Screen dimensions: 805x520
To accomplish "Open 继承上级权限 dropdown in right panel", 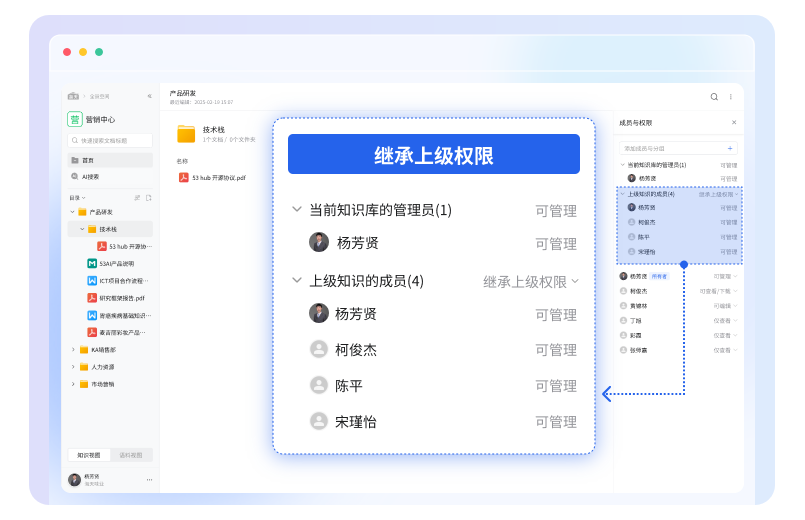I will point(718,195).
